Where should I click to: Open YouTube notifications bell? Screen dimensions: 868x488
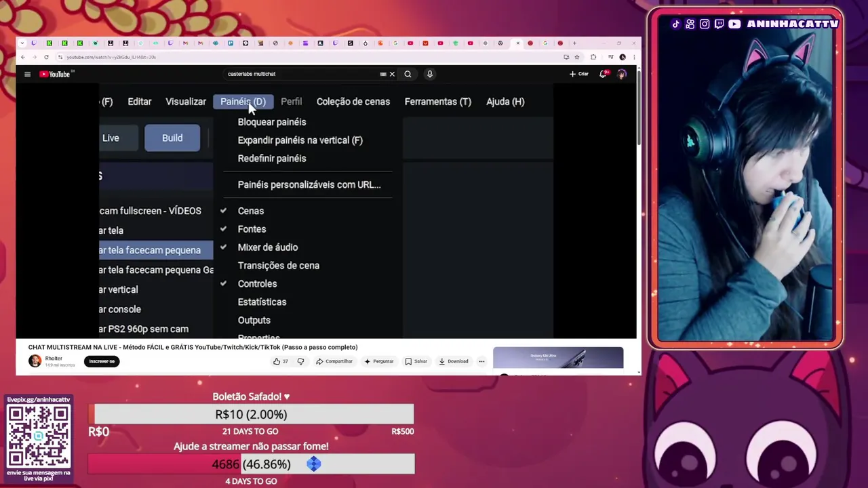coord(603,74)
